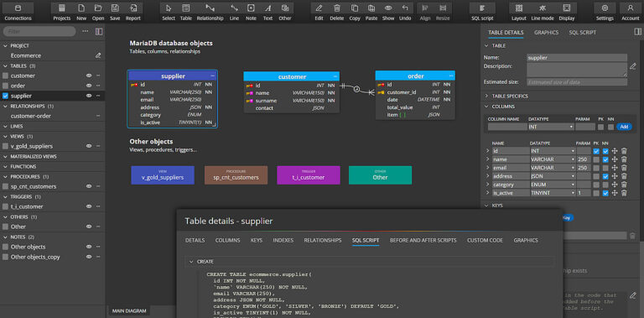Image resolution: width=644 pixels, height=318 pixels.
Task: Click the sidebar filter input field
Action: pyautogui.click(x=39, y=31)
